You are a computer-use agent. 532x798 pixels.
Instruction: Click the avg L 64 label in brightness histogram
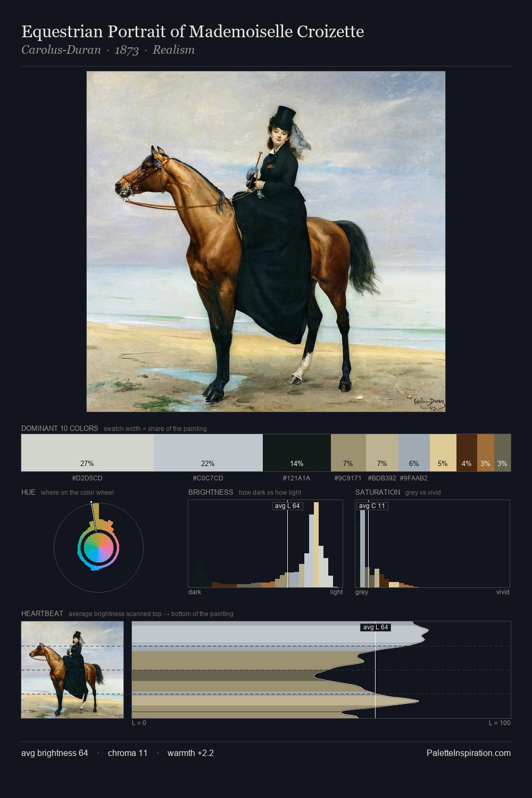pyautogui.click(x=287, y=506)
